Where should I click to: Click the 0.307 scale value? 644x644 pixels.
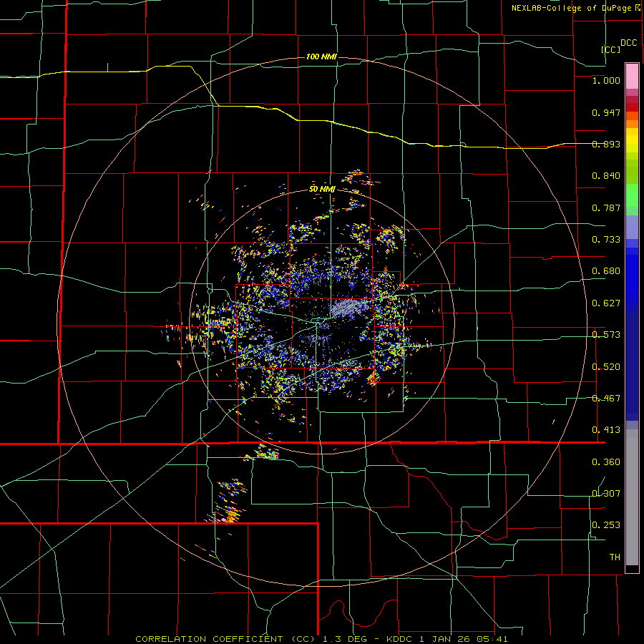(x=606, y=494)
